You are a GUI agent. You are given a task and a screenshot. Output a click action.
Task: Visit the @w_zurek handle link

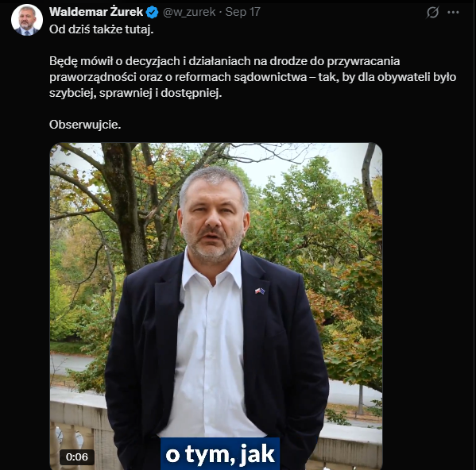pos(189,12)
